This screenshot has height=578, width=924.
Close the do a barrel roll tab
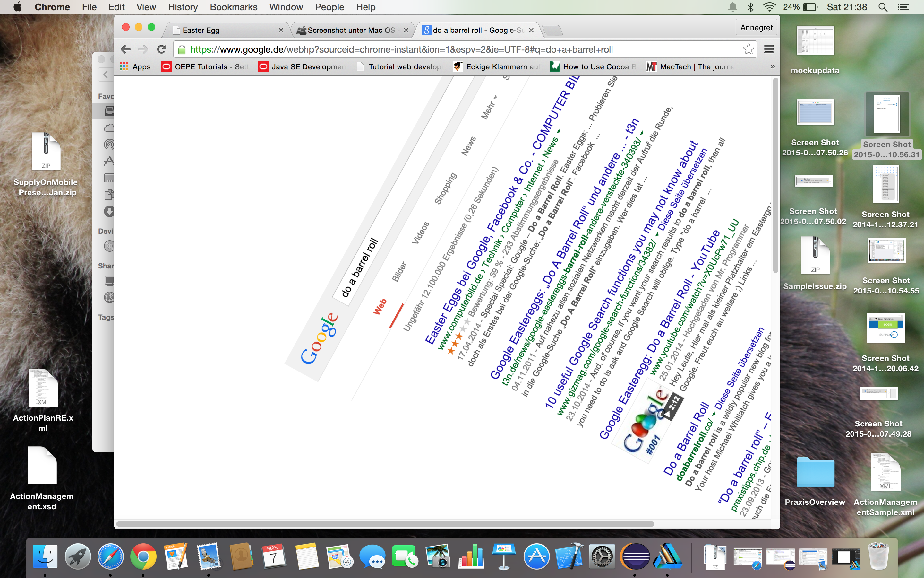531,30
